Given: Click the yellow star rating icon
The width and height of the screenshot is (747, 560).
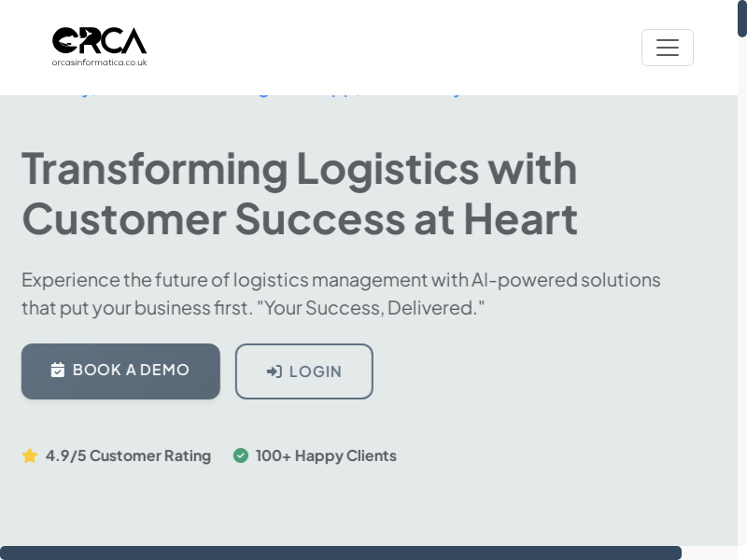Looking at the screenshot, I should [30, 455].
